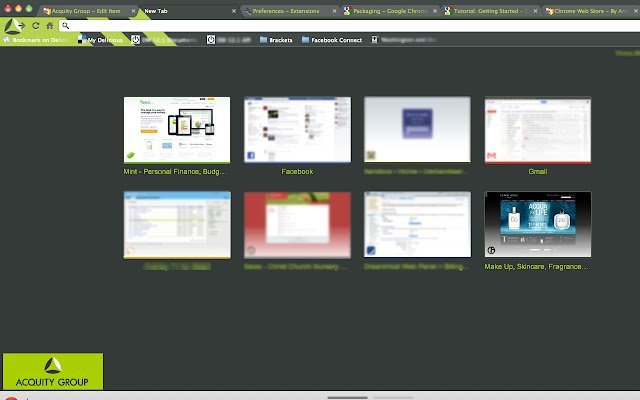Open the Facebook Connect bookmarks folder
This screenshot has width=640, height=400.
332,40
